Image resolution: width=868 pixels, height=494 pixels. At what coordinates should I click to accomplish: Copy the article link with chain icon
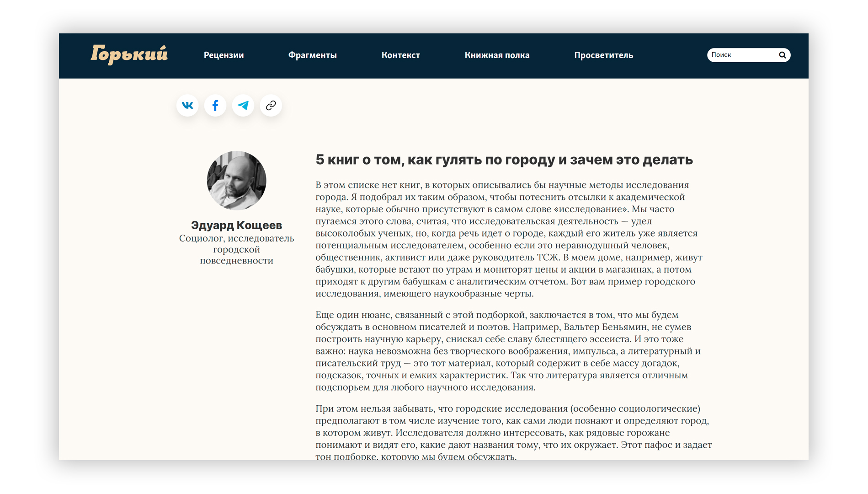271,106
